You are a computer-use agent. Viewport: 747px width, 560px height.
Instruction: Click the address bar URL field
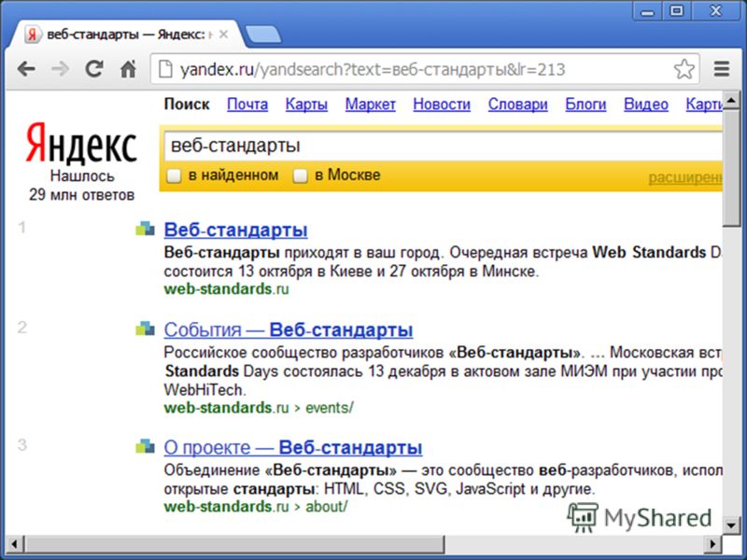point(424,69)
